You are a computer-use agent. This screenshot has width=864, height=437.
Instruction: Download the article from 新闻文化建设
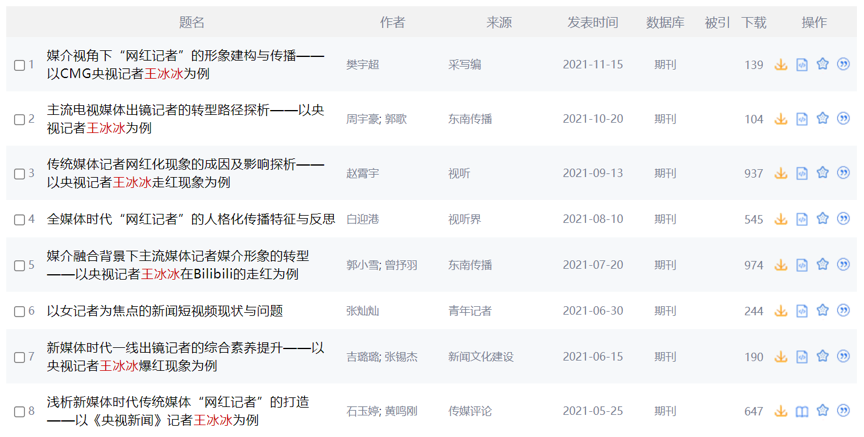click(781, 357)
